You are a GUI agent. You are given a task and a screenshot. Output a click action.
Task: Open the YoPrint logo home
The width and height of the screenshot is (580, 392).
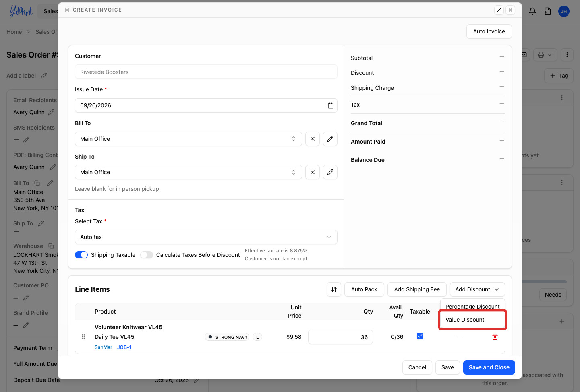point(21,11)
